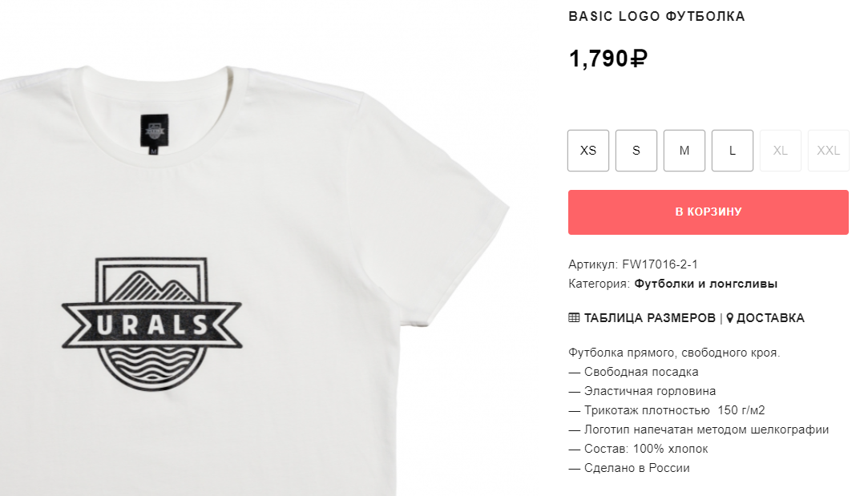Click the BASIC LOGO ФУТБОЛКА title
The height and width of the screenshot is (496, 868).
click(656, 17)
